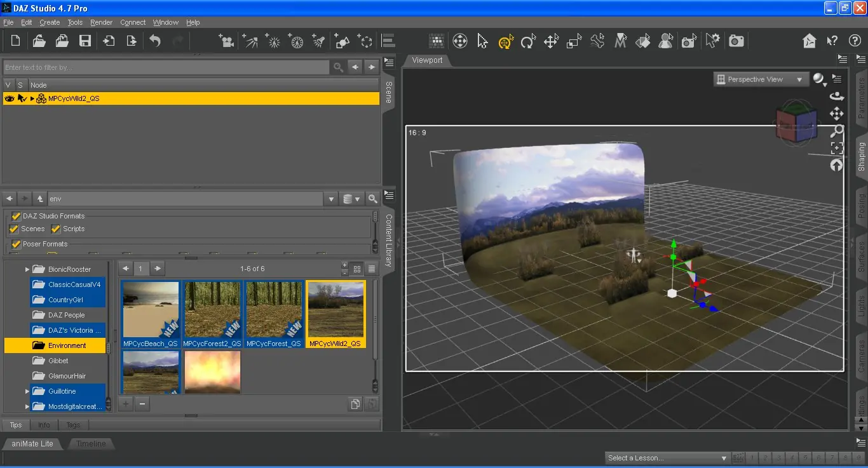868x468 pixels.
Task: Open the Perspective View dropdown
Action: 759,79
